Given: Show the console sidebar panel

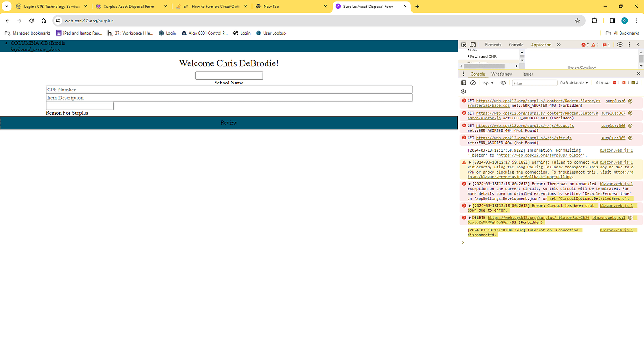Looking at the screenshot, I should click(x=463, y=83).
